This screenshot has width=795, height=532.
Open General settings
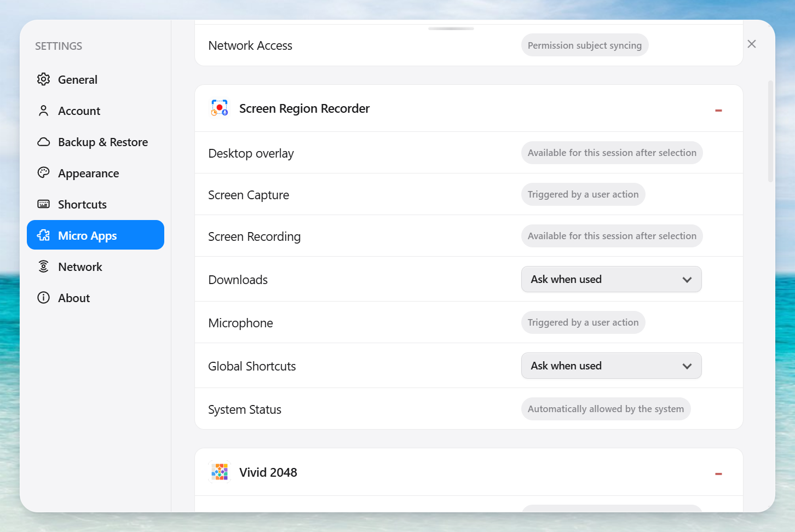coord(95,79)
